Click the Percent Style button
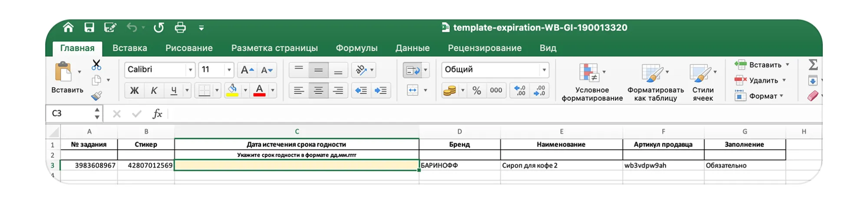Screen dimensions: 868x203 click(x=477, y=91)
